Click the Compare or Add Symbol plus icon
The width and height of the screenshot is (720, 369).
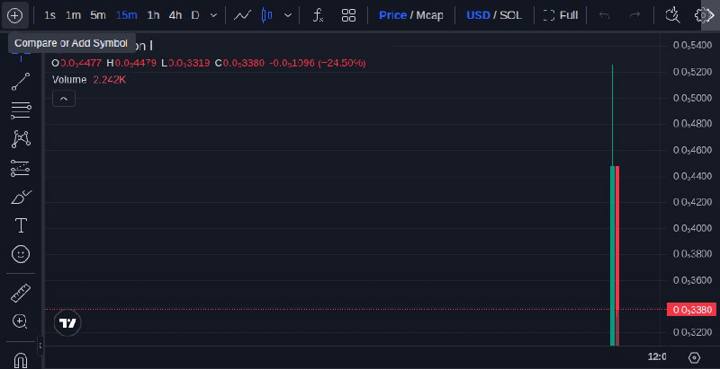point(15,16)
